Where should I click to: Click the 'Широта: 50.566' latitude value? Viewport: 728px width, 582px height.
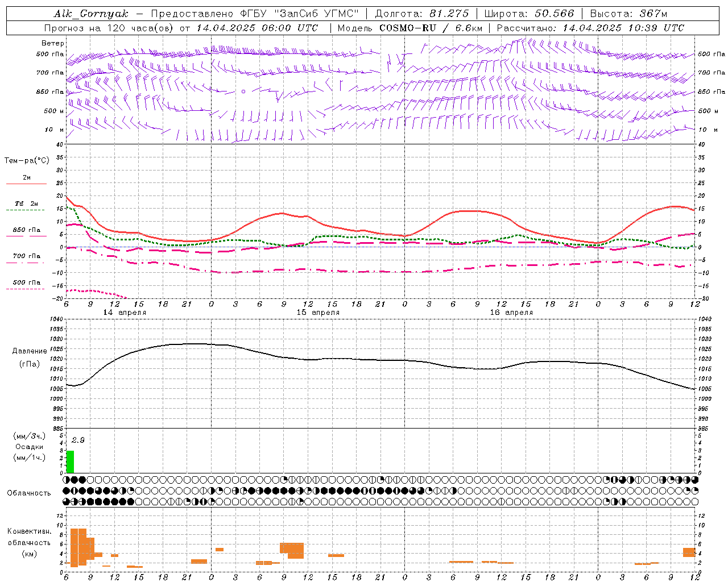(529, 14)
